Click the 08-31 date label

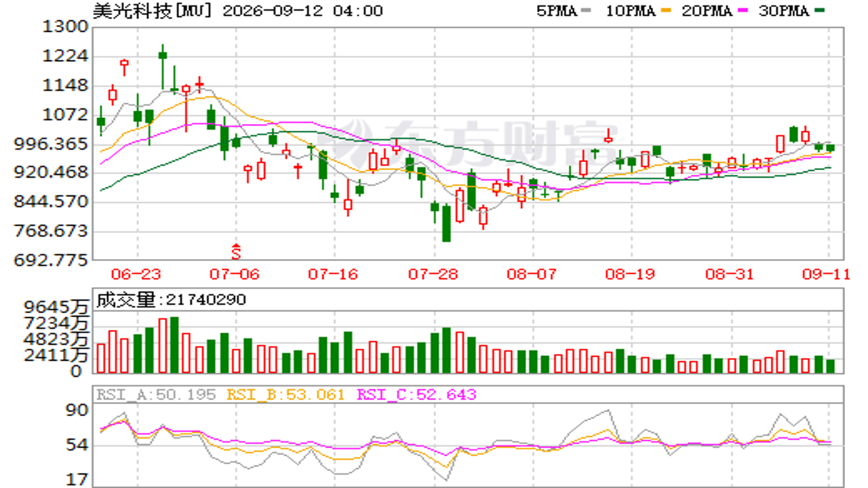pos(730,274)
